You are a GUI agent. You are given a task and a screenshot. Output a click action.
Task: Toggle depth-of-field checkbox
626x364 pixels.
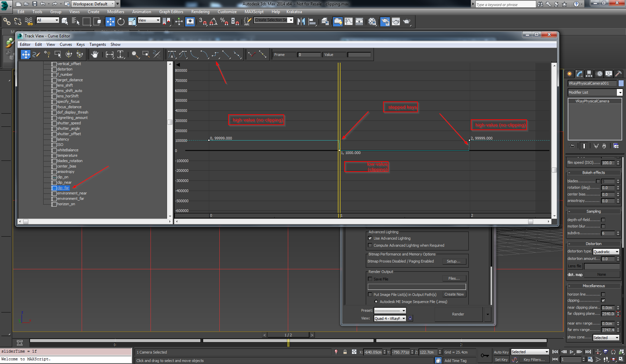603,220
